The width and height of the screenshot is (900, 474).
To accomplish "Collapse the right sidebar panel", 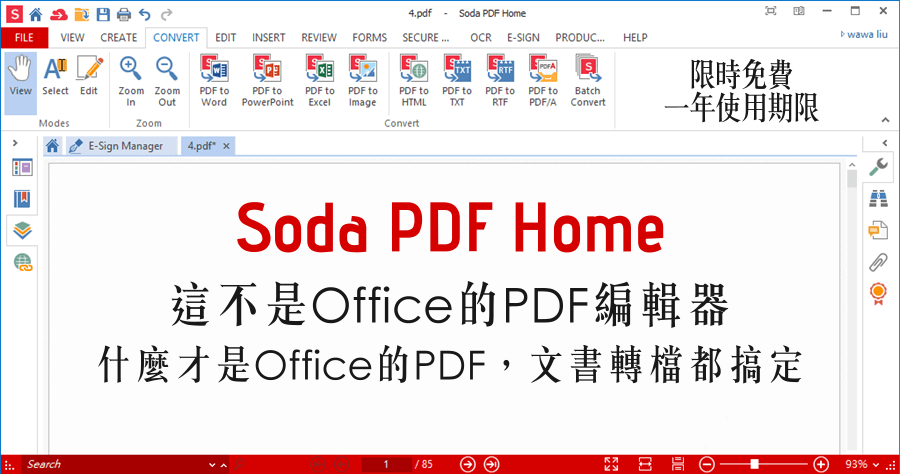I will [x=885, y=143].
